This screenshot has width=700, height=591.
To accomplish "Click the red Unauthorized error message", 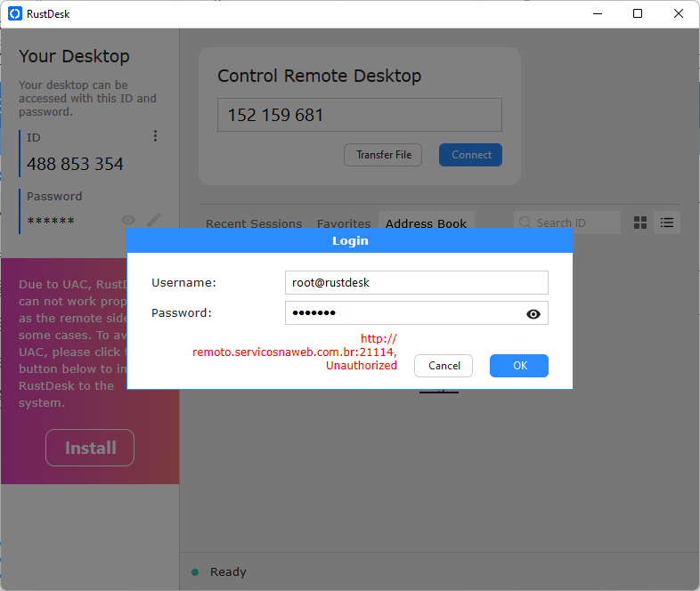I will click(x=295, y=352).
